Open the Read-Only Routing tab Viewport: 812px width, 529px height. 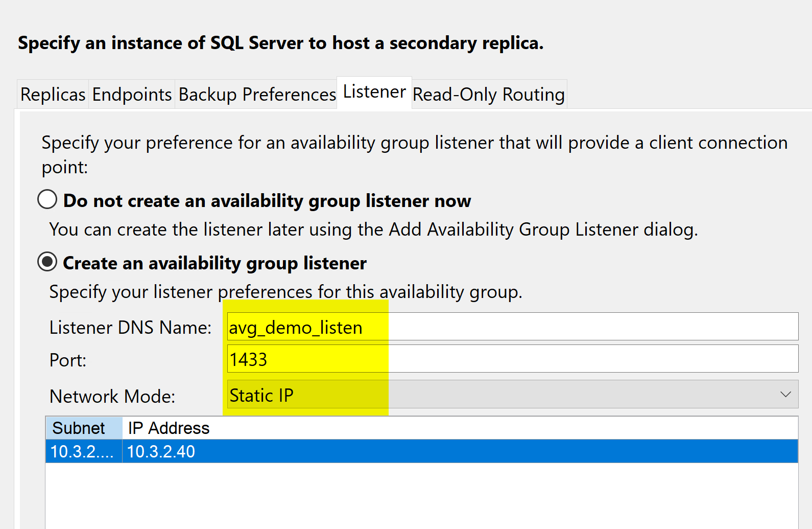489,95
